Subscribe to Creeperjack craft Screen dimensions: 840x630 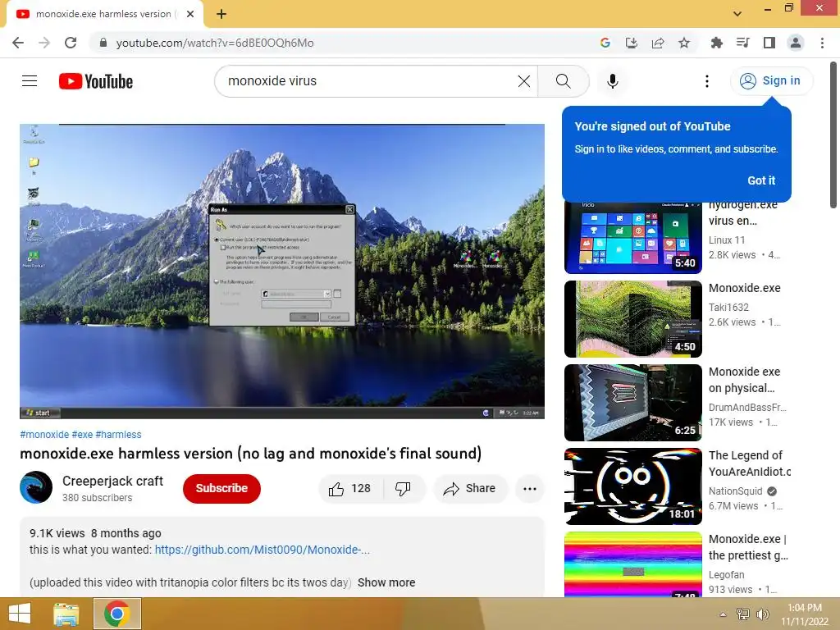(x=221, y=489)
